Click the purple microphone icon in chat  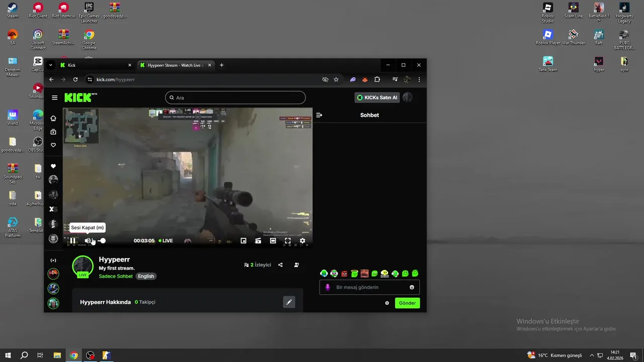[328, 287]
